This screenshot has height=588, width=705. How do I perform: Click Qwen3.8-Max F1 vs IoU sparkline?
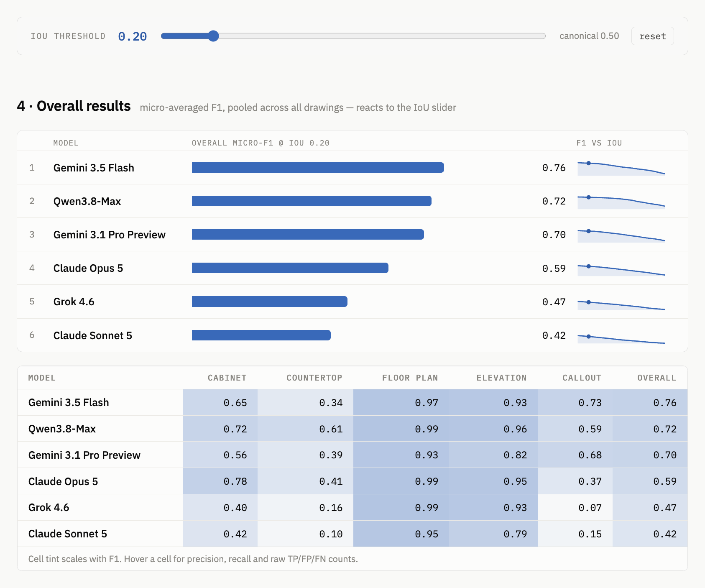tap(621, 201)
